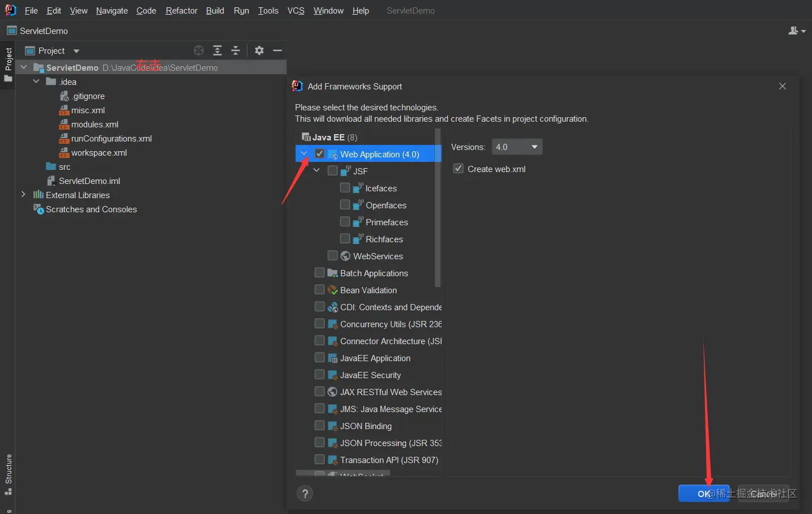Open the File menu
Screen dimensions: 812x514
[31, 11]
